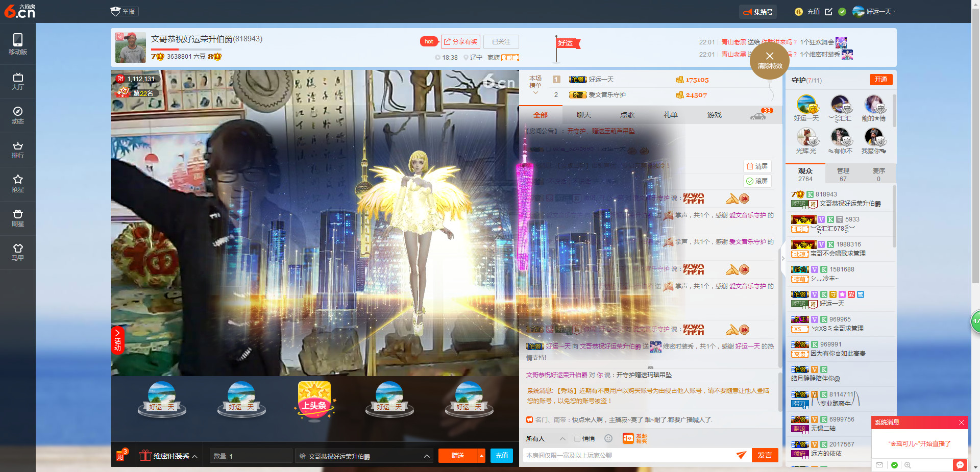Click the car icon with 33 badge
The image size is (980, 472).
pos(761,115)
